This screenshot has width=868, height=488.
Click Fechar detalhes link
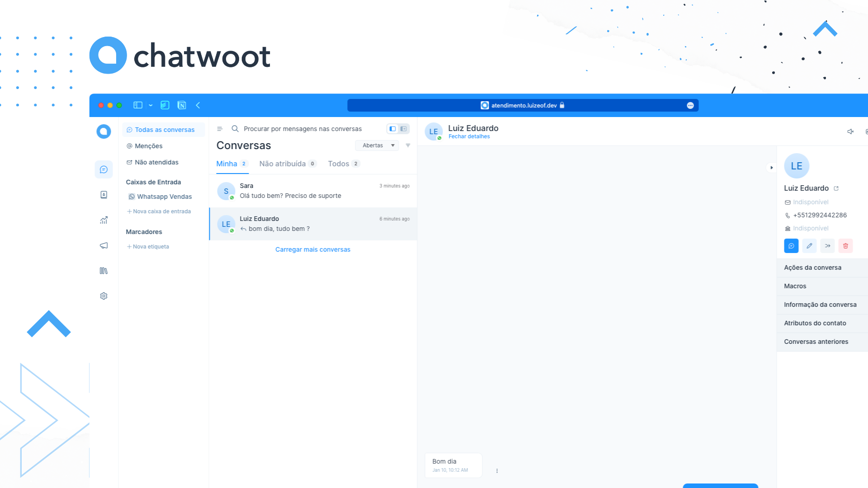469,136
